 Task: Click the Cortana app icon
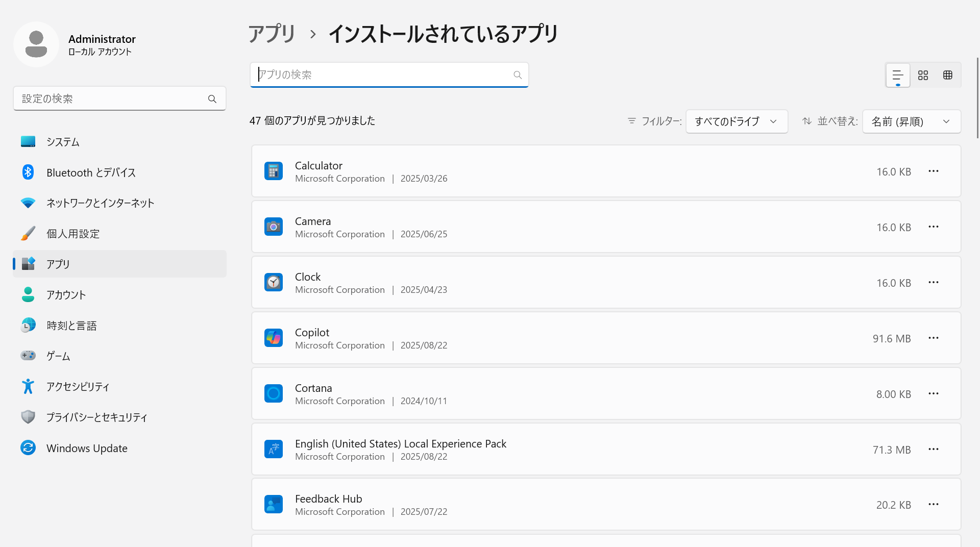(274, 394)
